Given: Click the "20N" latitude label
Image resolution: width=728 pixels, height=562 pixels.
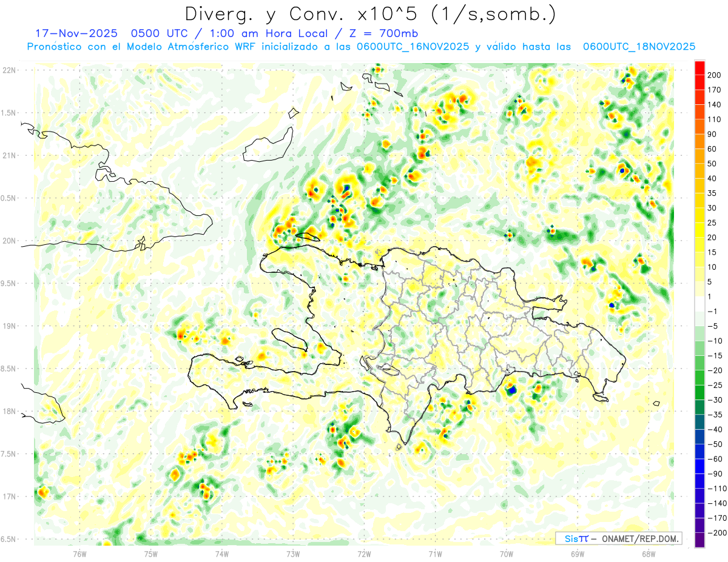Looking at the screenshot, I should tap(8, 241).
